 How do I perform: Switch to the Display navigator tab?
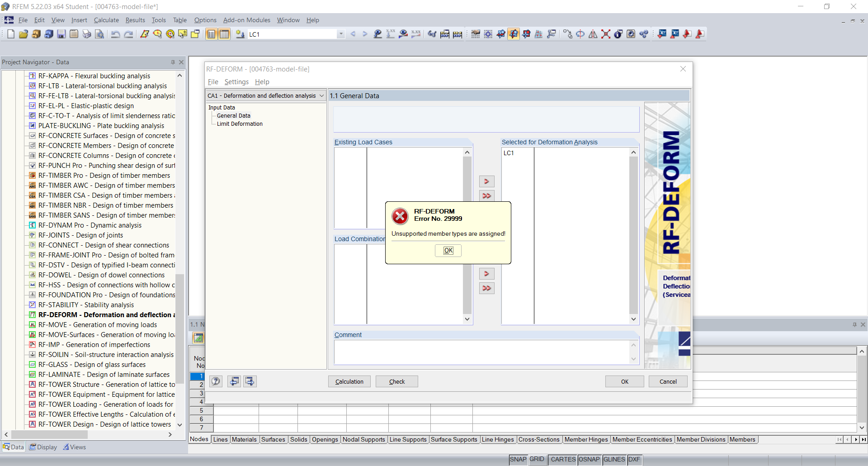[x=43, y=447]
